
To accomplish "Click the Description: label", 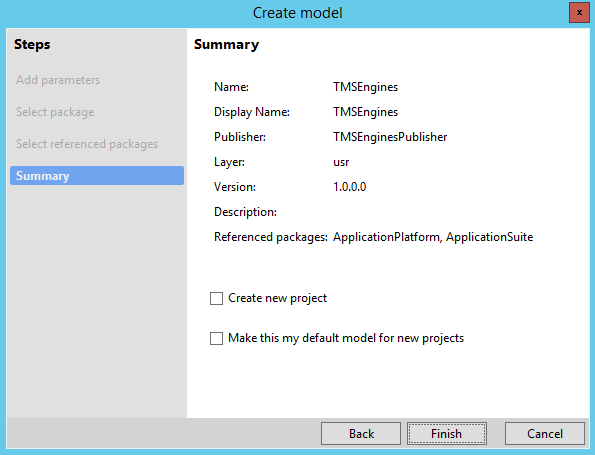I will 246,212.
